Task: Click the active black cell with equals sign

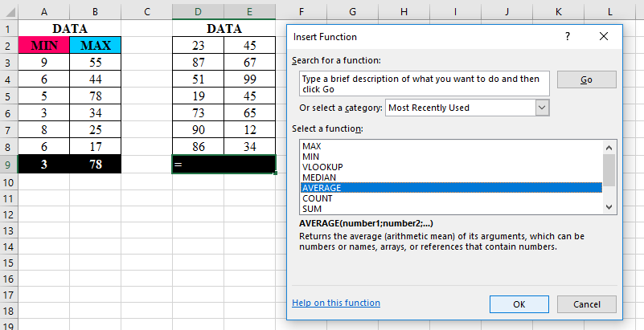Action: (224, 164)
